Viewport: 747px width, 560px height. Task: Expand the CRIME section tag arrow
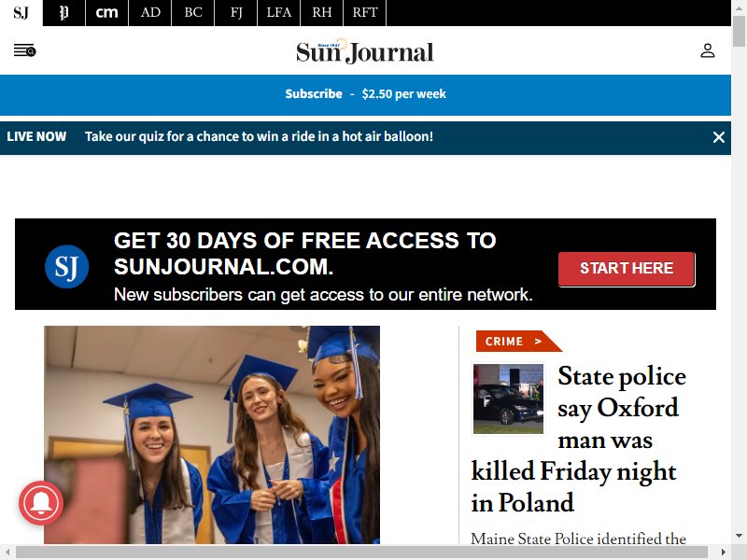click(538, 341)
